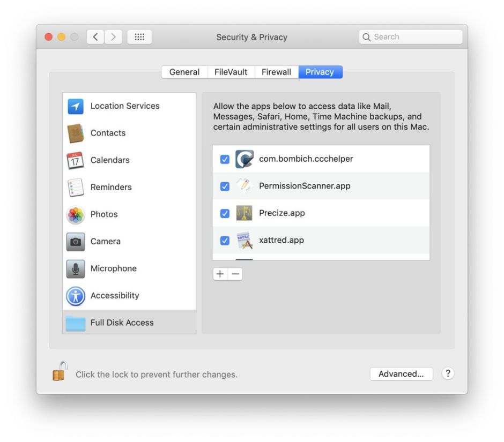Image resolution: width=504 pixels, height=442 pixels.
Task: Click the Camera icon in the sidebar
Action: point(76,241)
